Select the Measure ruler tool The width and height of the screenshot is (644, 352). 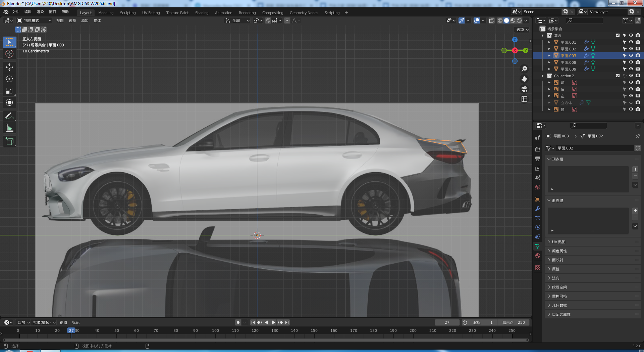click(9, 128)
